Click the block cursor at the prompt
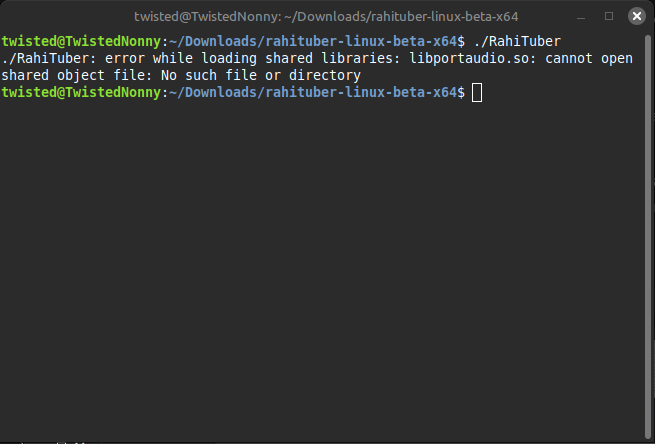The width and height of the screenshot is (655, 444). pyautogui.click(x=477, y=93)
